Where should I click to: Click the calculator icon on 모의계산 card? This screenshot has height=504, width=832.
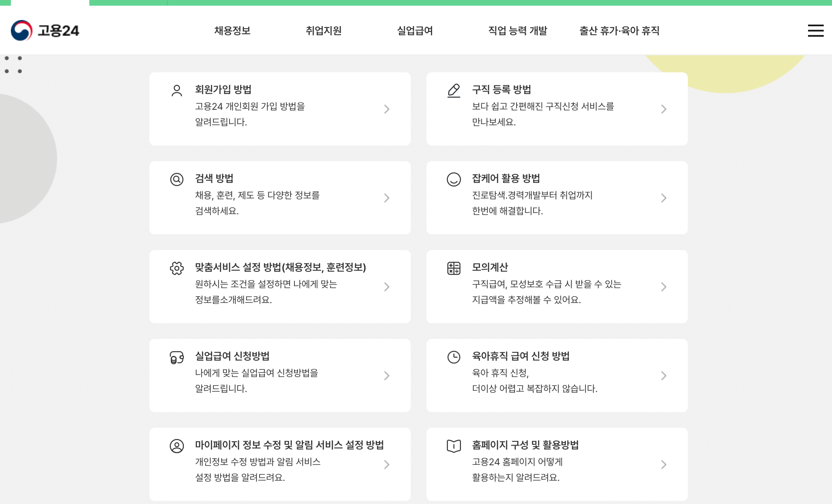[x=454, y=268]
